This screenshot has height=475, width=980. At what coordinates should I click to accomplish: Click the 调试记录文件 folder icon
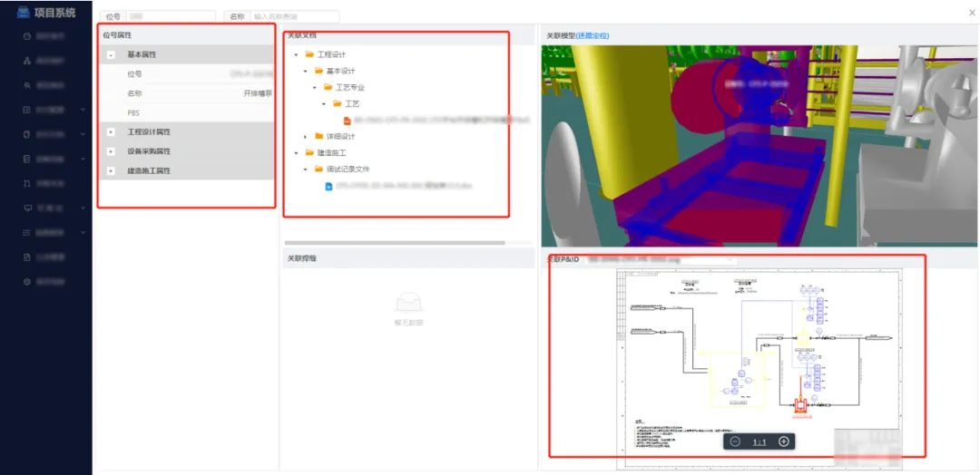(318, 169)
